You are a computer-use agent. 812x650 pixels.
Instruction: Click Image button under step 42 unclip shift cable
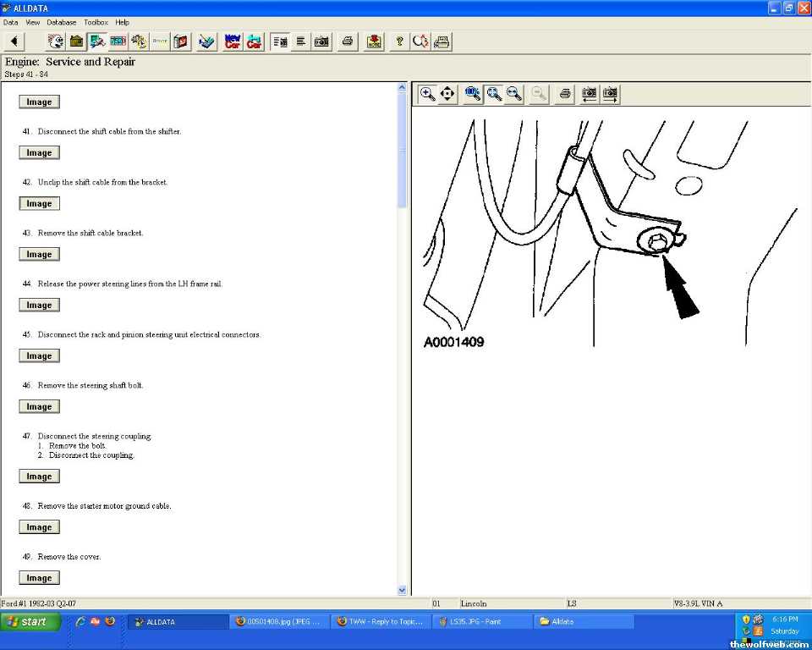point(39,204)
